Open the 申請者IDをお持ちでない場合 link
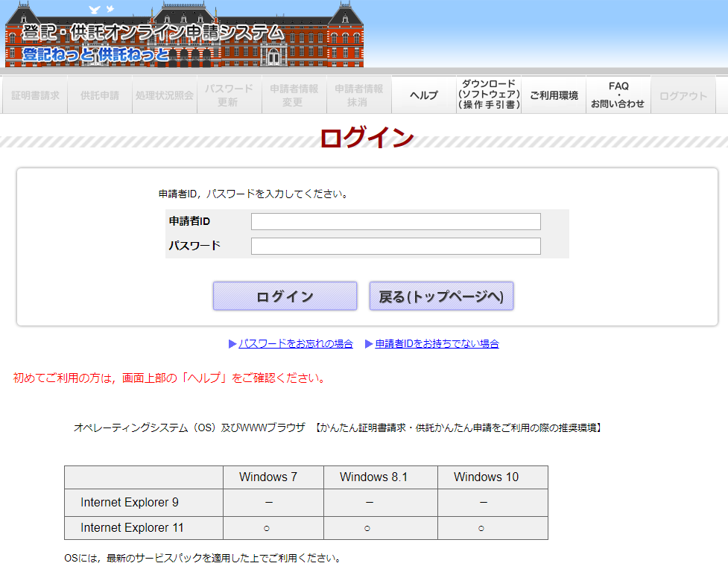 pos(437,344)
